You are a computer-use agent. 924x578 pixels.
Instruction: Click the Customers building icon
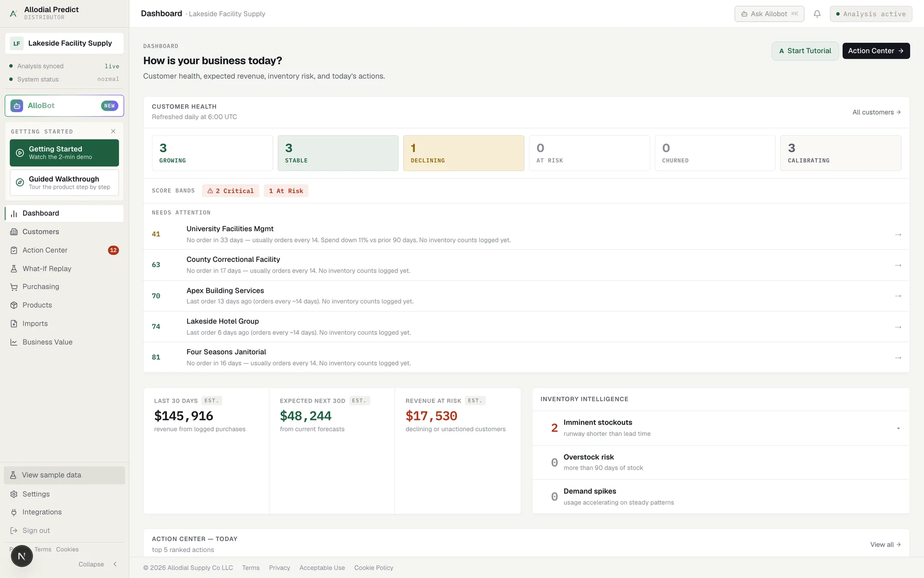[x=14, y=232]
